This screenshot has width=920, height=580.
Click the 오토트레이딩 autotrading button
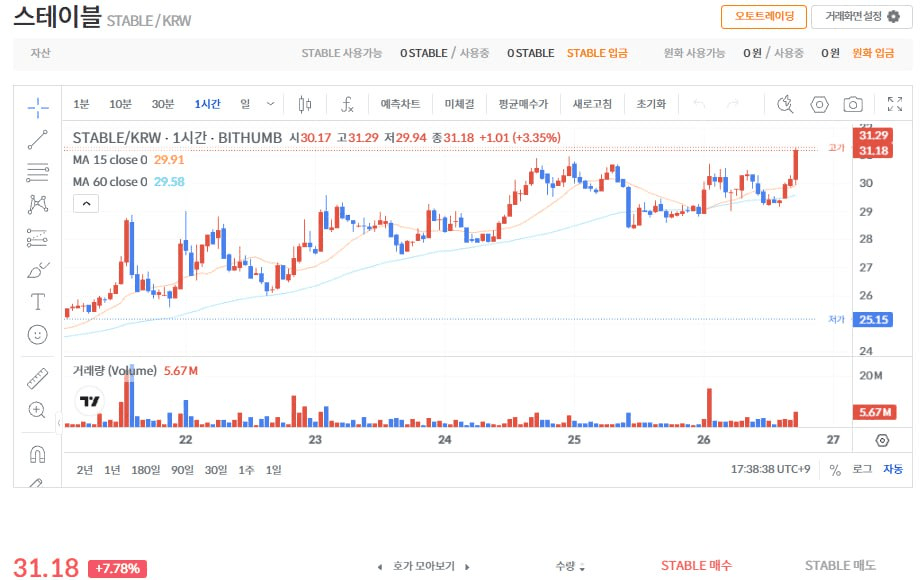click(764, 17)
